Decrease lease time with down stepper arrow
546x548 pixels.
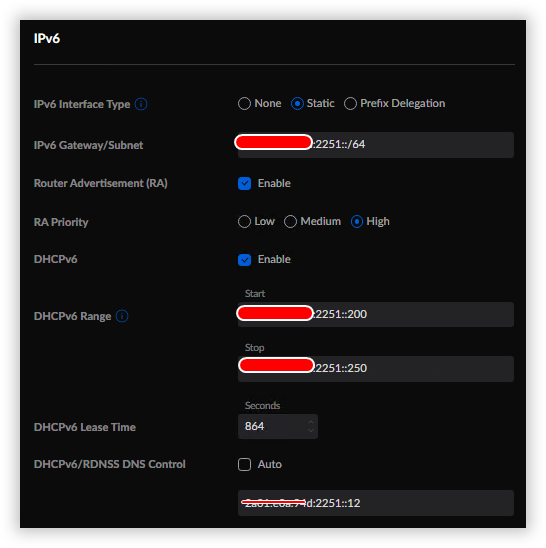click(311, 431)
